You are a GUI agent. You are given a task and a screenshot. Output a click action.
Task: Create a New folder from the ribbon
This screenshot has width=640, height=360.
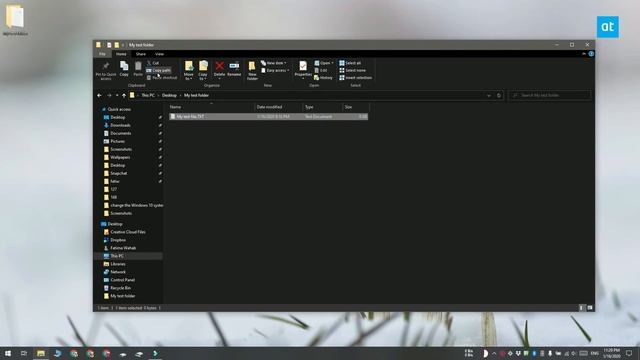pos(252,71)
